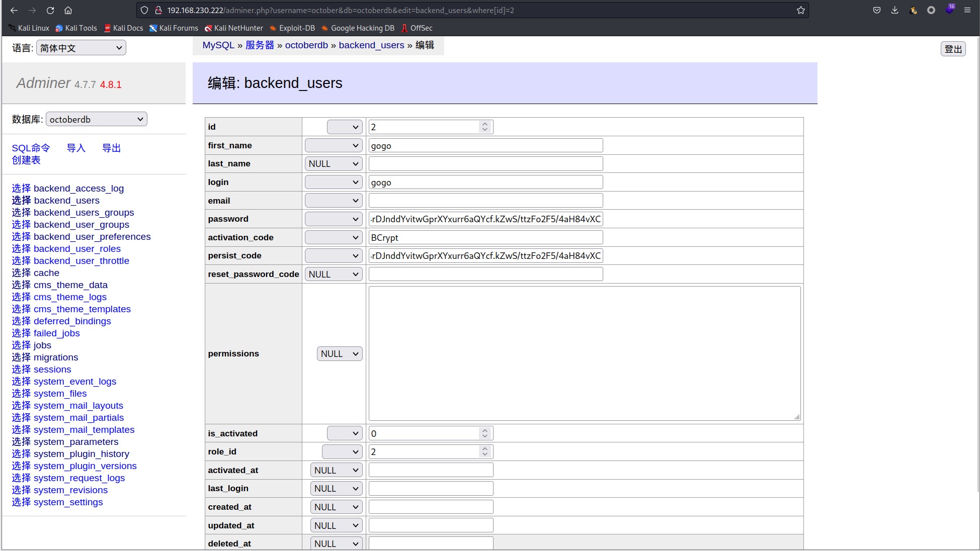The height and width of the screenshot is (551, 980).
Task: Click the is_activated number stepper
Action: pyautogui.click(x=484, y=433)
